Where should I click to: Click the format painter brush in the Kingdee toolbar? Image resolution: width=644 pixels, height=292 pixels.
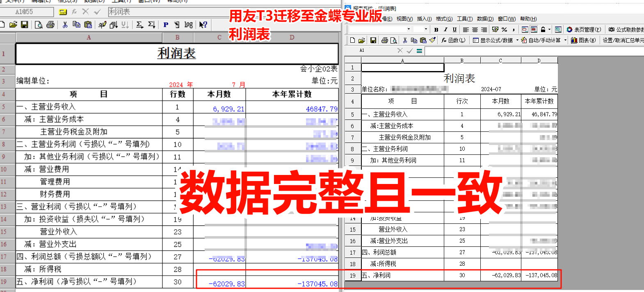432,40
